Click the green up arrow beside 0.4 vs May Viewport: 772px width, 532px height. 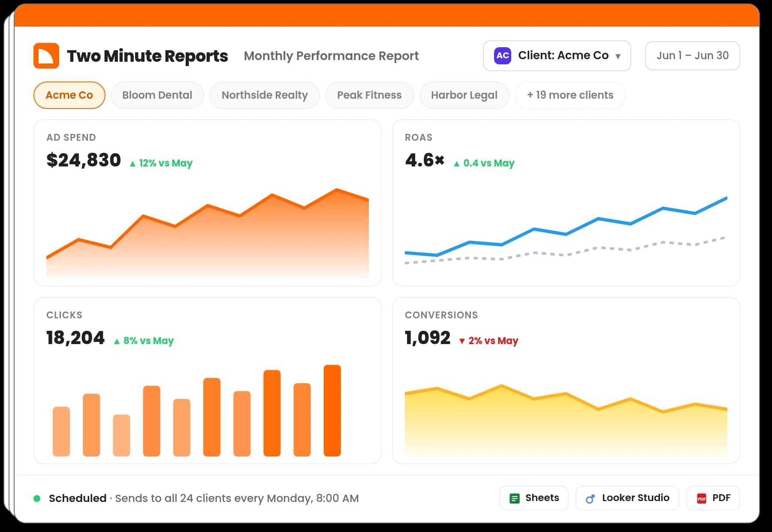click(x=457, y=164)
